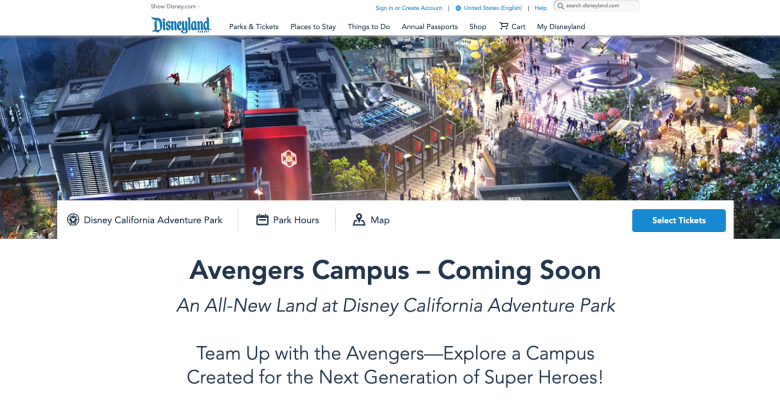Open the Shop menu
This screenshot has width=780, height=410.
pyautogui.click(x=478, y=27)
